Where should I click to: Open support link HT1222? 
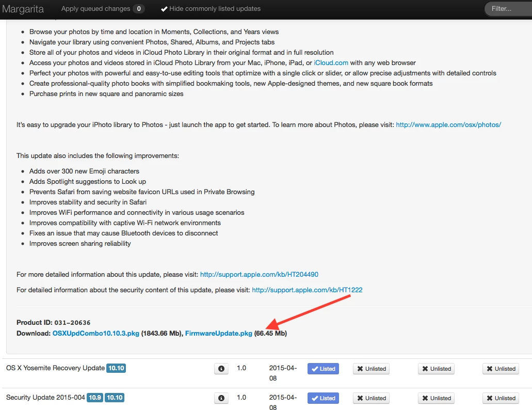click(x=307, y=290)
